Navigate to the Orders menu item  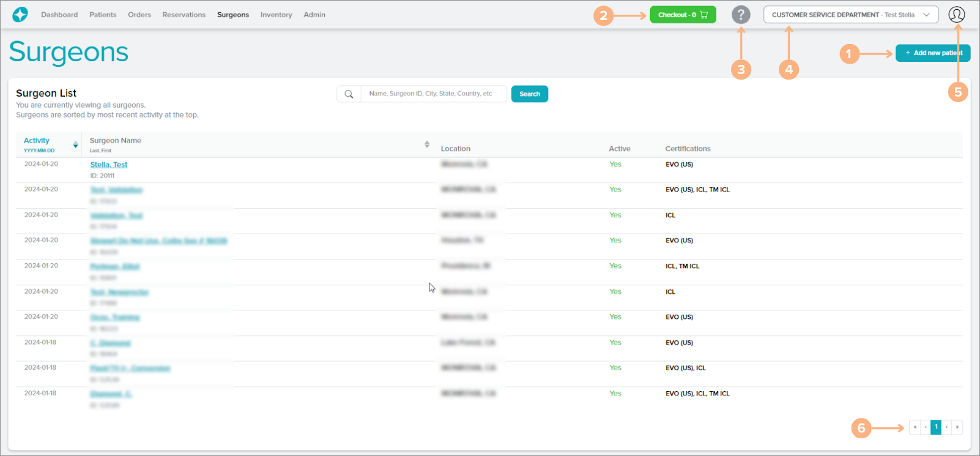point(139,15)
